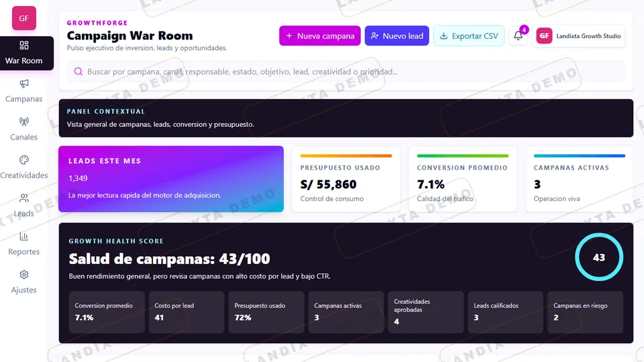The width and height of the screenshot is (644, 362).
Task: Click the green Conversion promedio bar
Action: [x=462, y=156]
